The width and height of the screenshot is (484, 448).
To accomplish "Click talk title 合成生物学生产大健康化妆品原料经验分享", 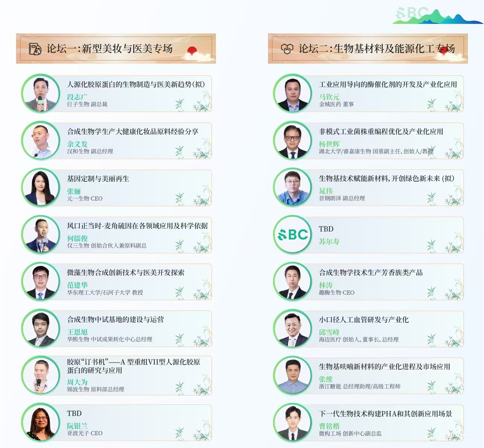I will 133,132.
